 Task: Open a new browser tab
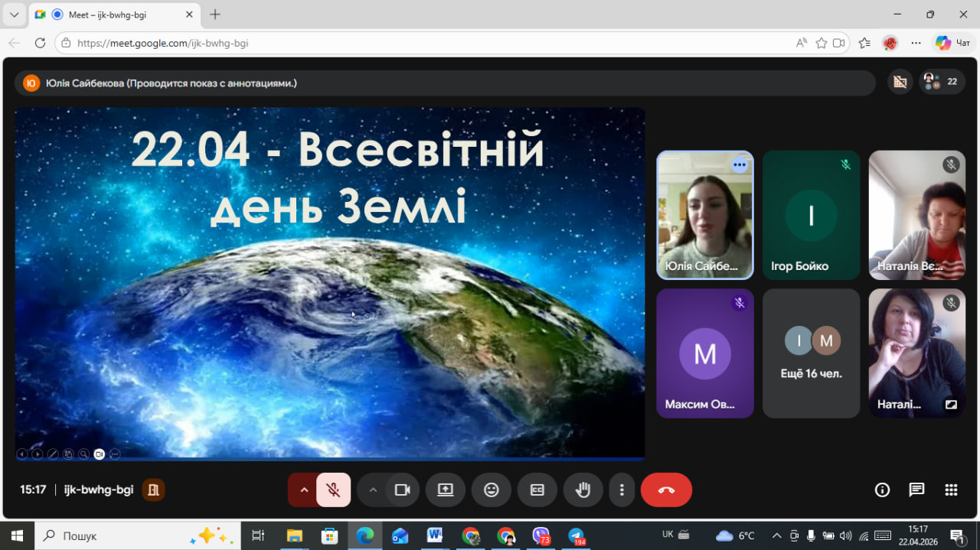215,15
